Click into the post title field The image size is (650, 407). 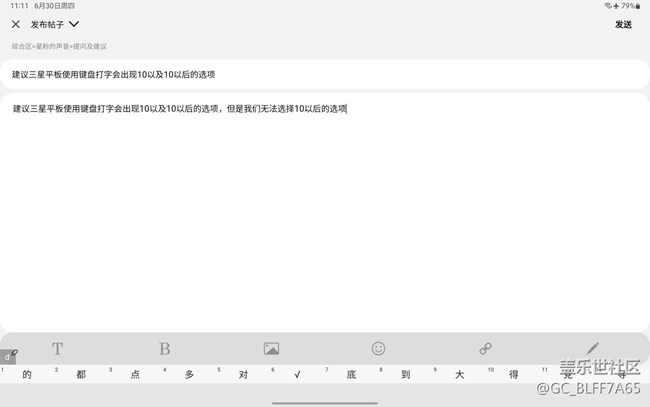coord(325,74)
